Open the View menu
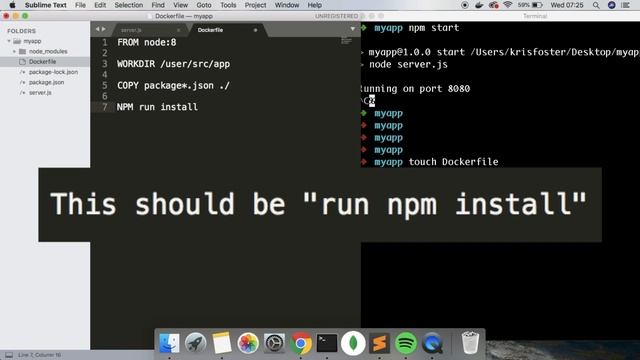The image size is (640, 360). tap(180, 5)
